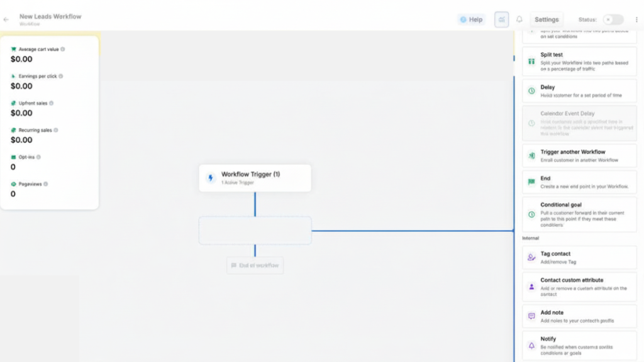
Task: Select Trigger another Workflow step
Action: pos(579,156)
